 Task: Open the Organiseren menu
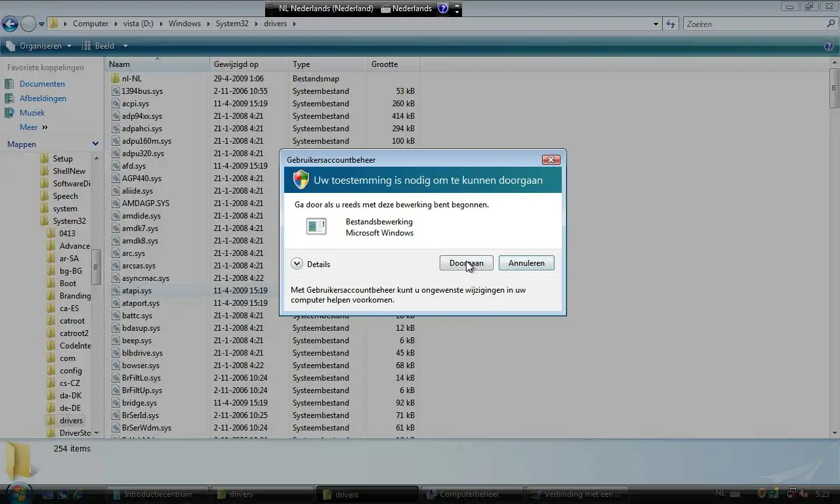click(x=39, y=46)
